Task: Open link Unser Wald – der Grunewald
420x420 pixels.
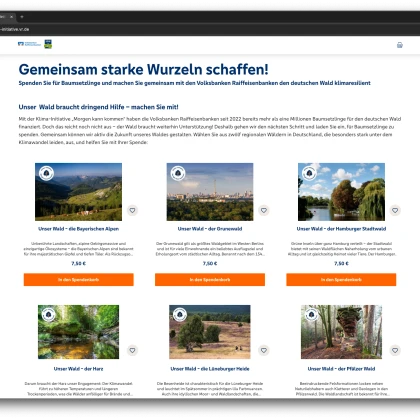Action: [210, 229]
